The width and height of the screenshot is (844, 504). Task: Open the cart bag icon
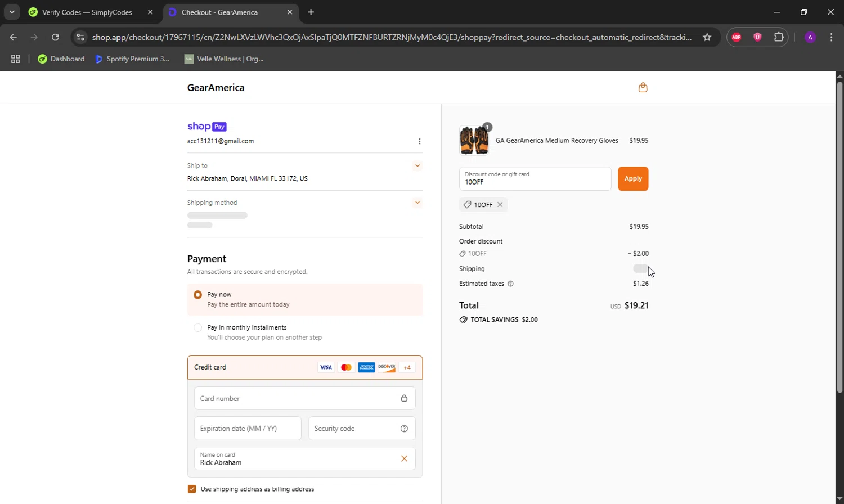click(x=643, y=87)
